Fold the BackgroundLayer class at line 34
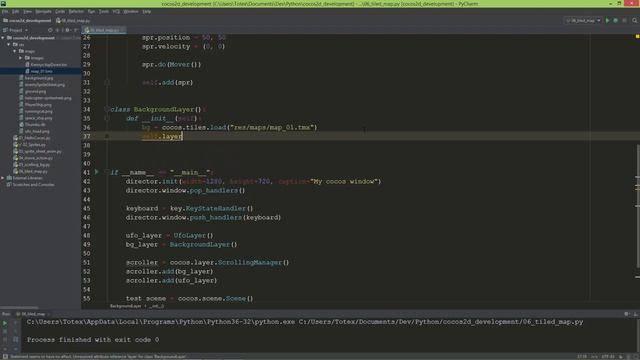640x360 pixels. pyautogui.click(x=107, y=109)
